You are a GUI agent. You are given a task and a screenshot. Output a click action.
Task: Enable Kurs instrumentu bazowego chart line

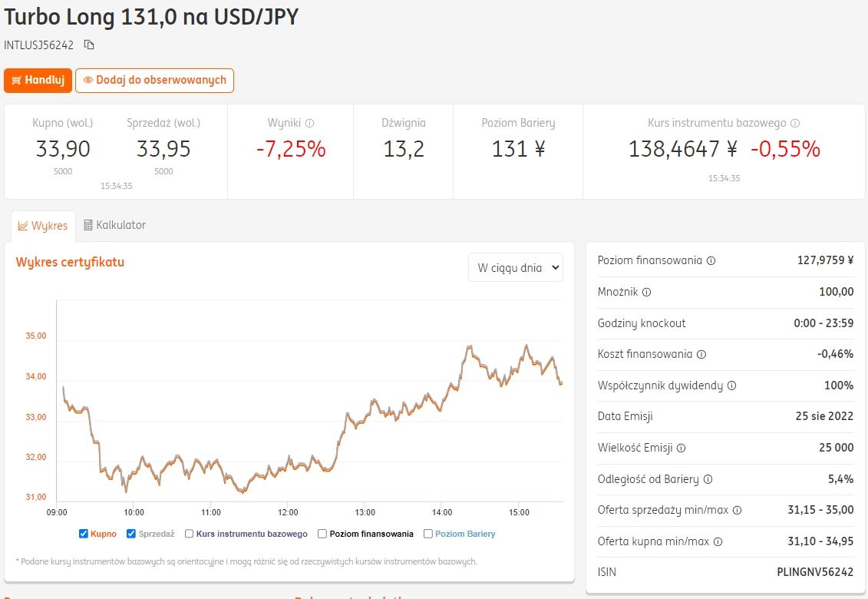coord(190,534)
